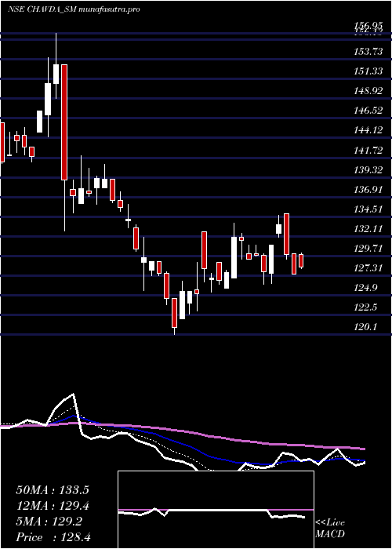Click the 120.1 lowest price label

coord(365,327)
